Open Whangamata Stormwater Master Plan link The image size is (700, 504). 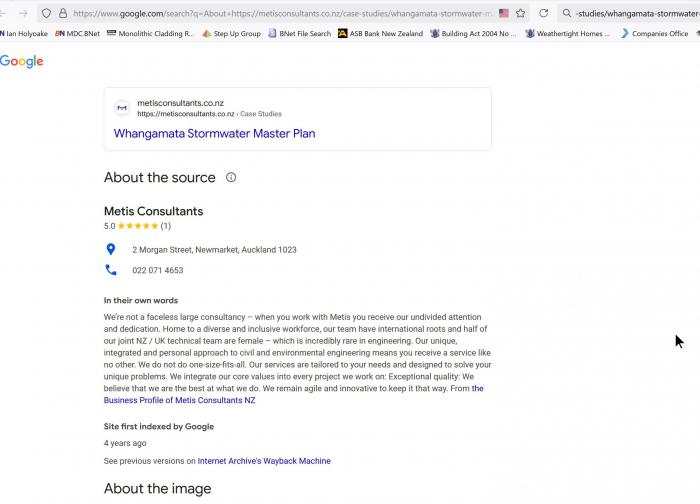(x=214, y=133)
